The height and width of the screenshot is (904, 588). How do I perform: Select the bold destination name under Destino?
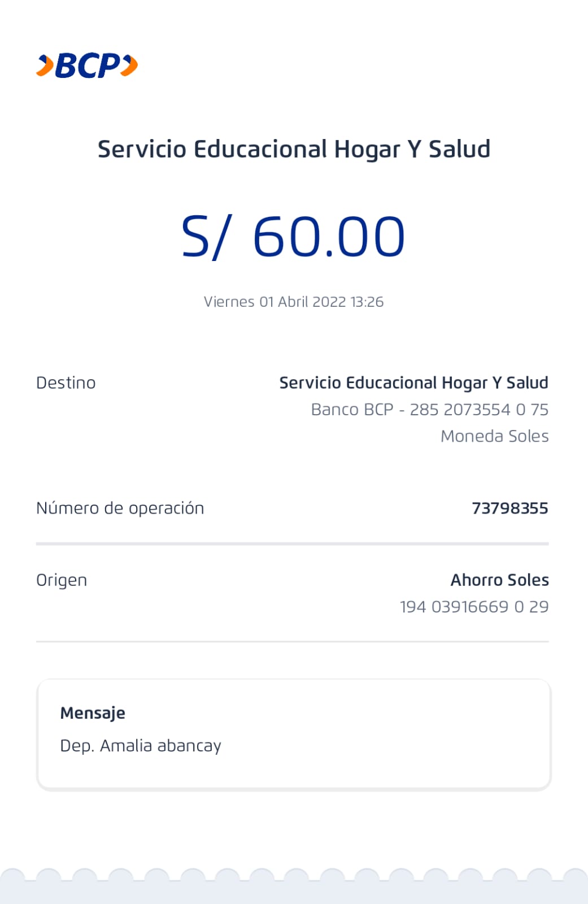pyautogui.click(x=413, y=383)
